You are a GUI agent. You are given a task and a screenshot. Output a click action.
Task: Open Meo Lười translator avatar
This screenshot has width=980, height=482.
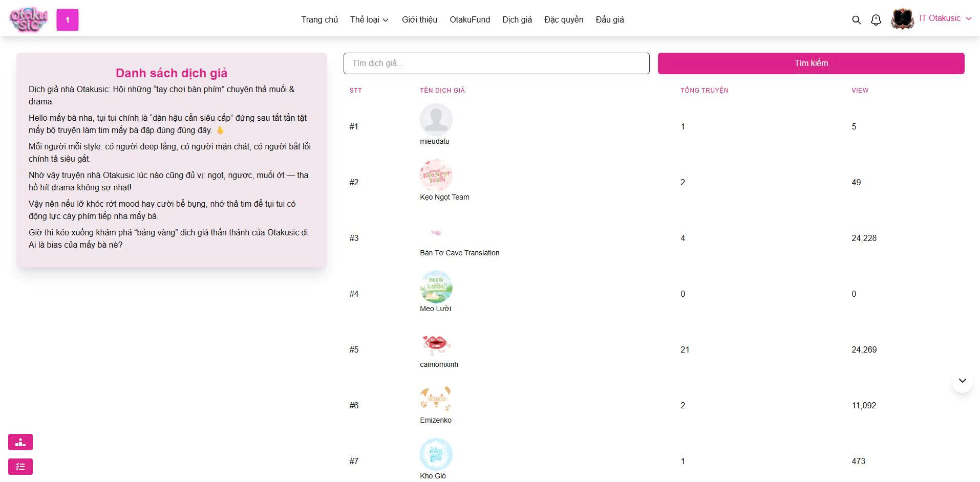[436, 287]
